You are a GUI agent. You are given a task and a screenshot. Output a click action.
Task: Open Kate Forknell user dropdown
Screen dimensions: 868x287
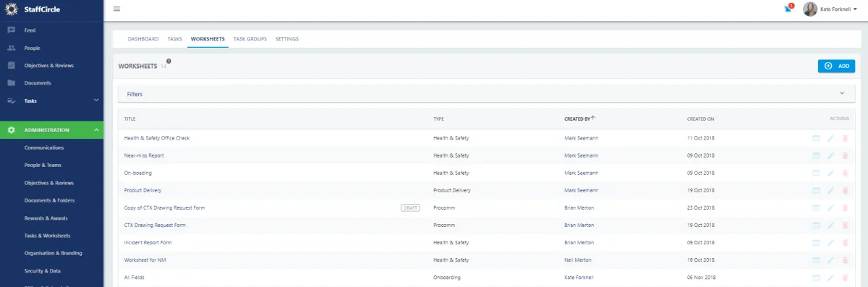[x=838, y=9]
